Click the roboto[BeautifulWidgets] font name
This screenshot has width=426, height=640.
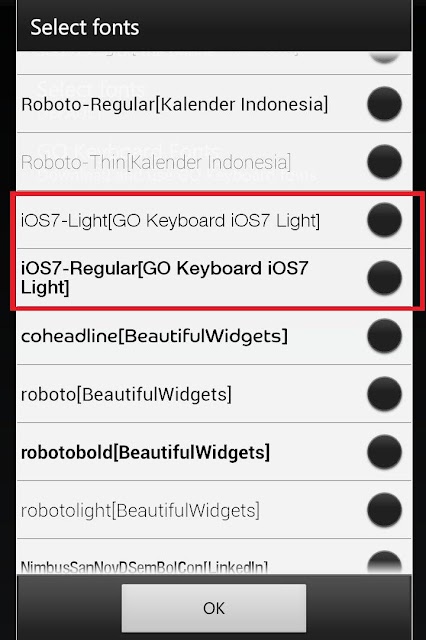tap(126, 394)
